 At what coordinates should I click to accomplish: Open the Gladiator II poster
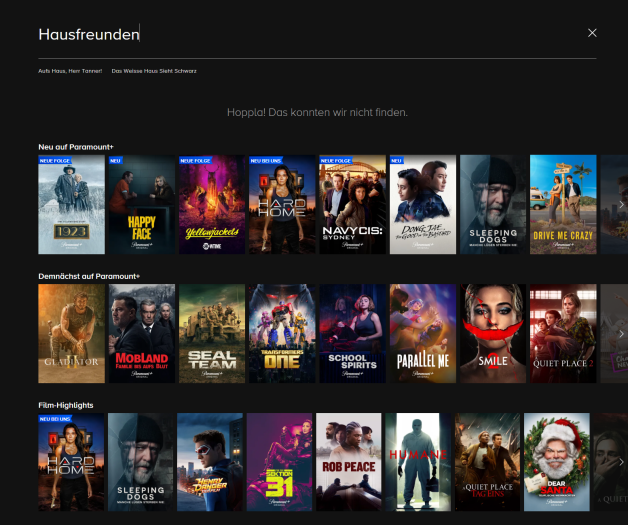point(71,334)
